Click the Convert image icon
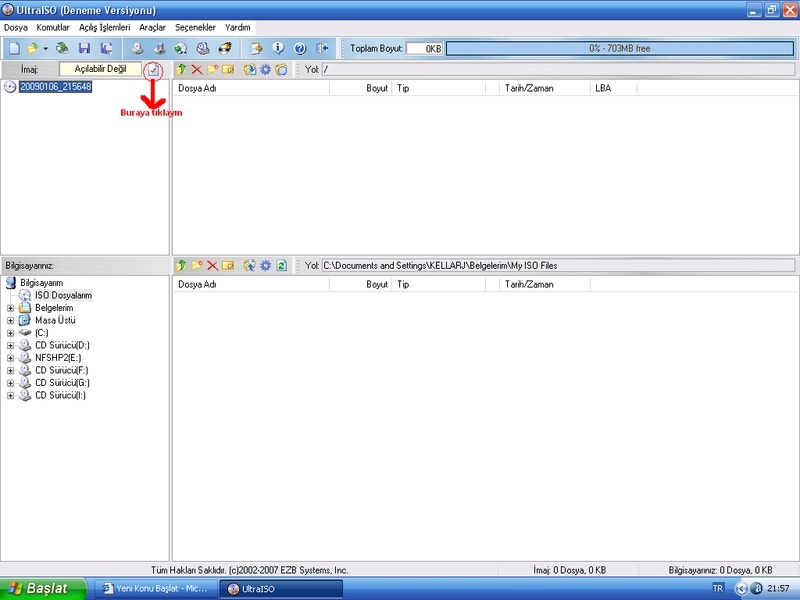800x600 pixels. [181, 48]
